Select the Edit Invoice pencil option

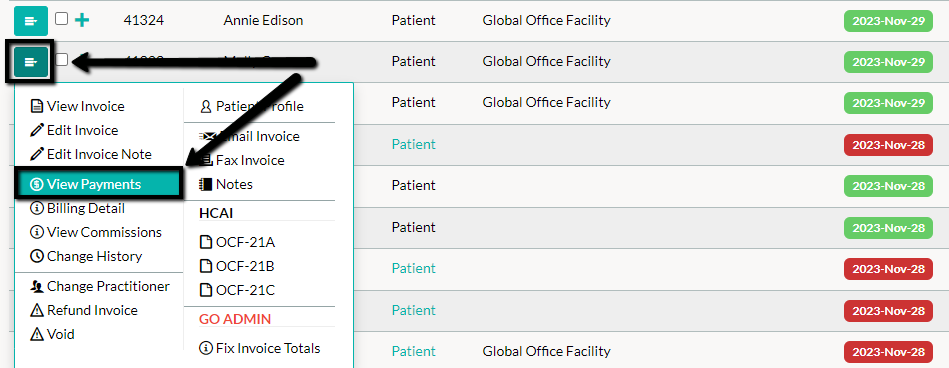(74, 130)
